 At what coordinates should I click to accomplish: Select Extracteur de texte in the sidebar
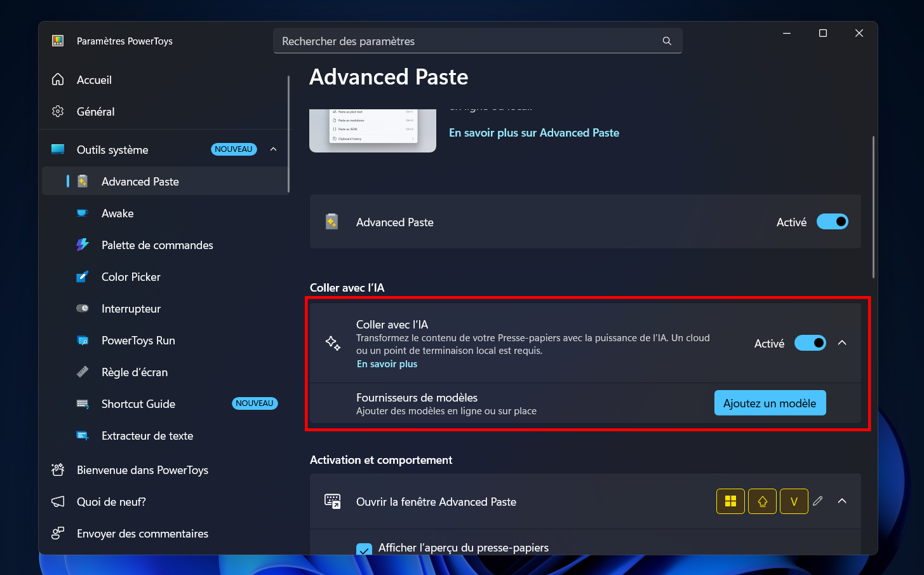pyautogui.click(x=166, y=435)
